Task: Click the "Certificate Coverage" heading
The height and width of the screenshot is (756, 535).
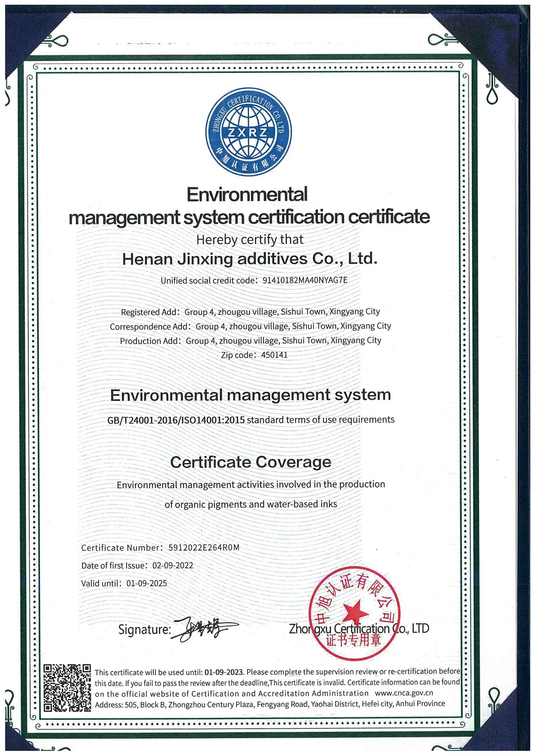Action: (x=251, y=462)
